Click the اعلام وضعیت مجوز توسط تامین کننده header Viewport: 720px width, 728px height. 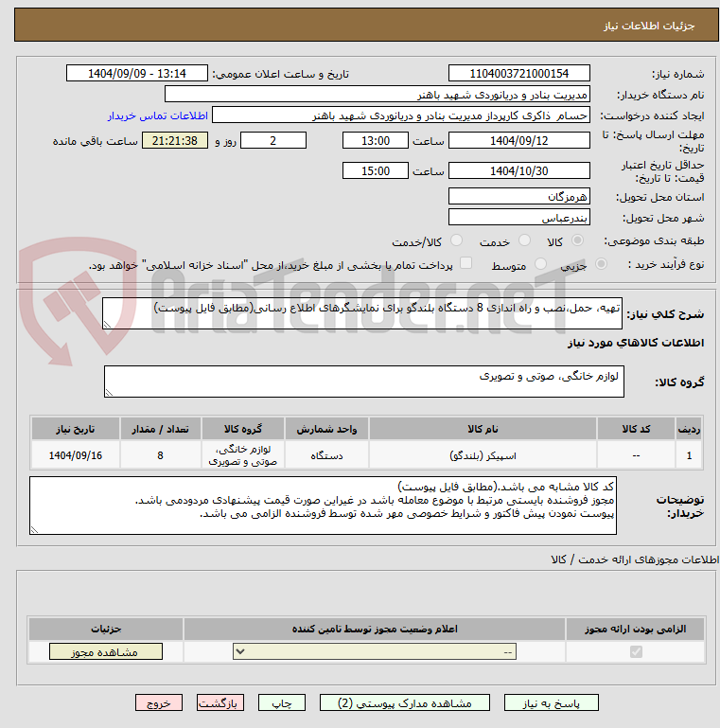point(375,629)
